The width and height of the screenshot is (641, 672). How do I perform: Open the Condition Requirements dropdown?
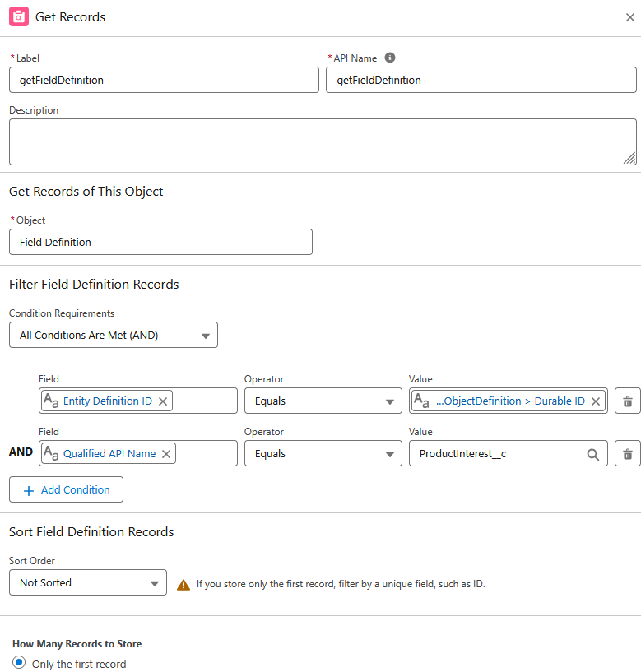tap(114, 335)
